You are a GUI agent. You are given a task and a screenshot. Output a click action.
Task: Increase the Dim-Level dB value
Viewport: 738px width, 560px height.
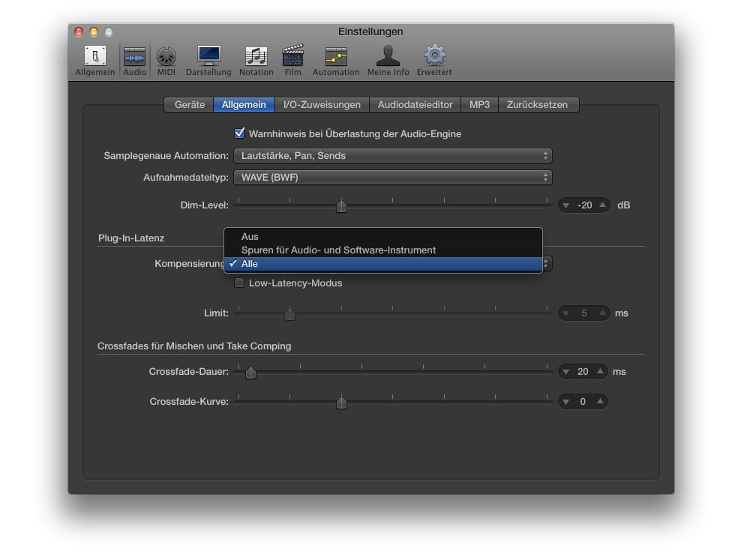click(x=602, y=205)
